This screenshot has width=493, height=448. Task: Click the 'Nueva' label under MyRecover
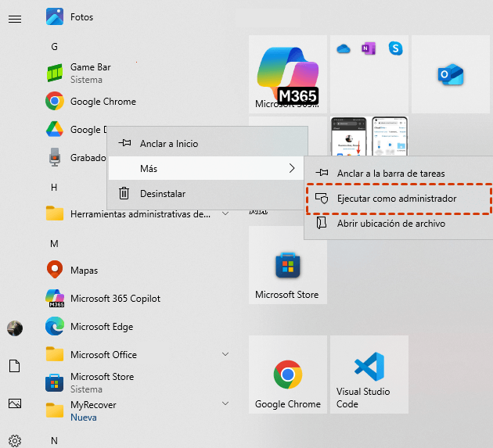83,418
